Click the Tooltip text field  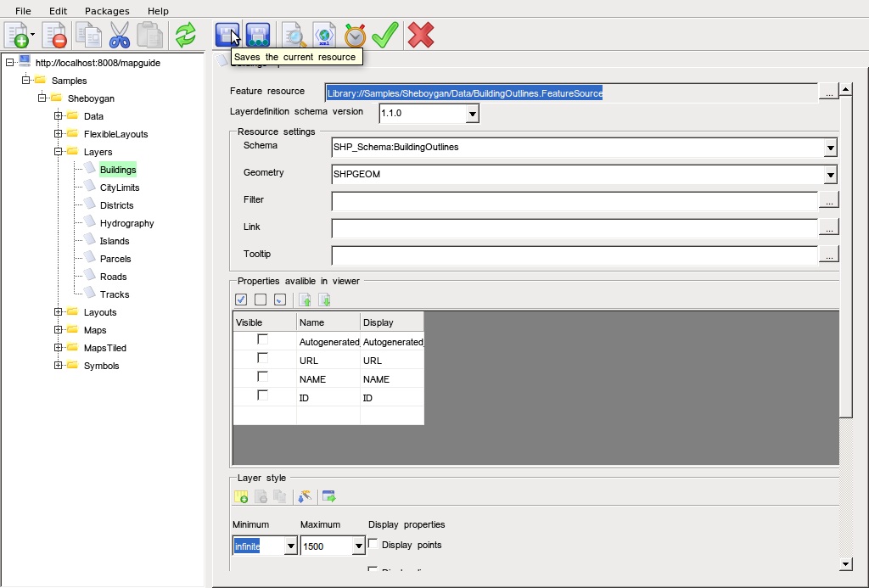pos(574,255)
